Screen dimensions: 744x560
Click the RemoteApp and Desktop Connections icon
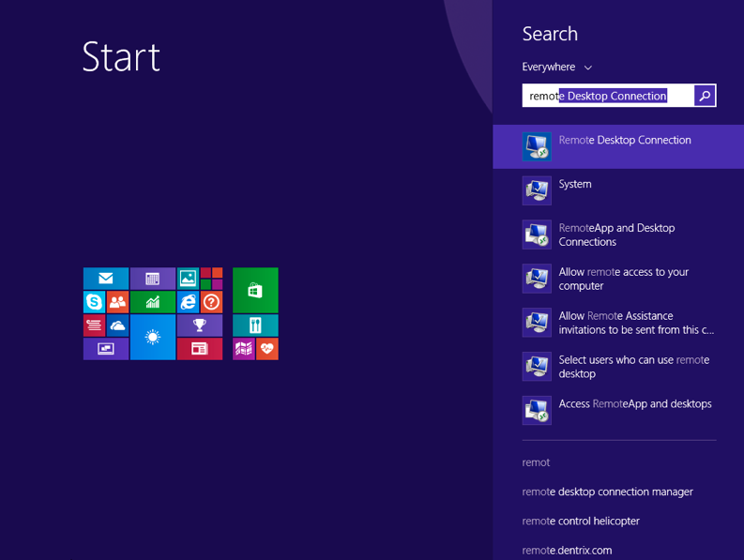pos(537,235)
